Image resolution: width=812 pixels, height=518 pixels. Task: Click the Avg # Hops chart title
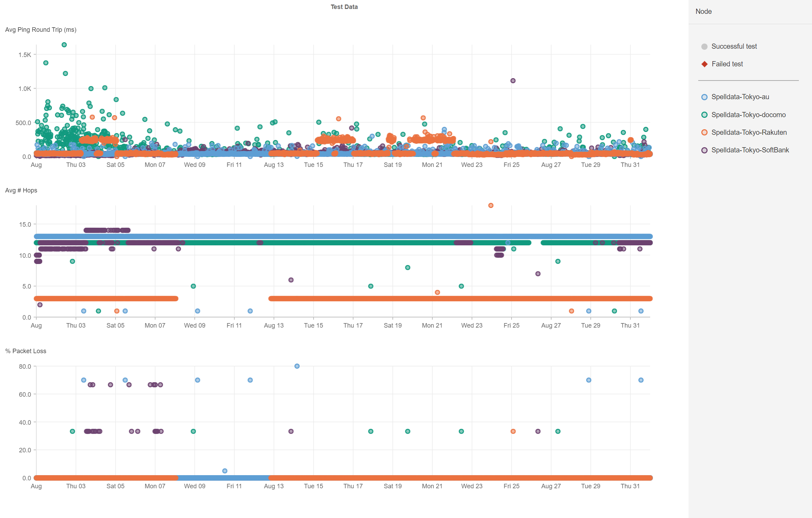point(21,190)
